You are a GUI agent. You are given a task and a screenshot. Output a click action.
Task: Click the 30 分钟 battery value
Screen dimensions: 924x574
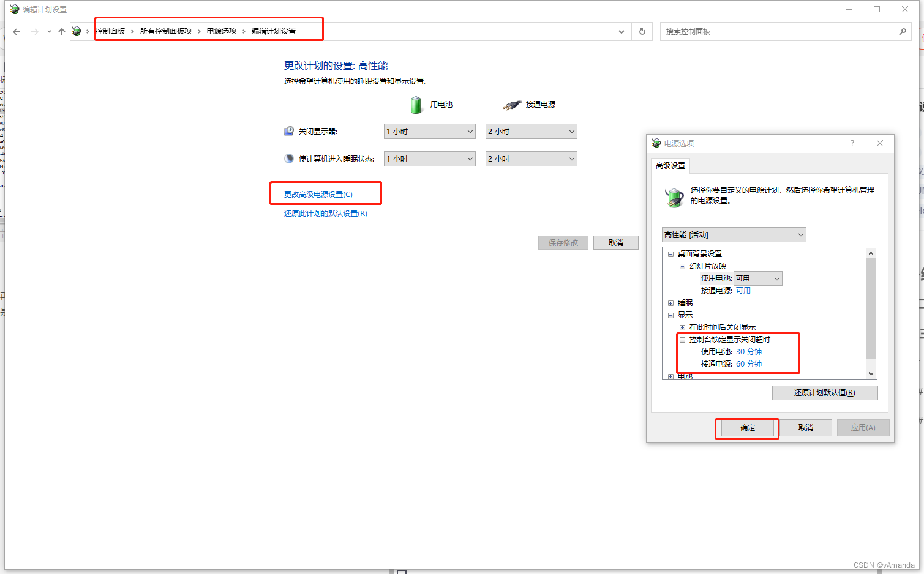(x=749, y=352)
